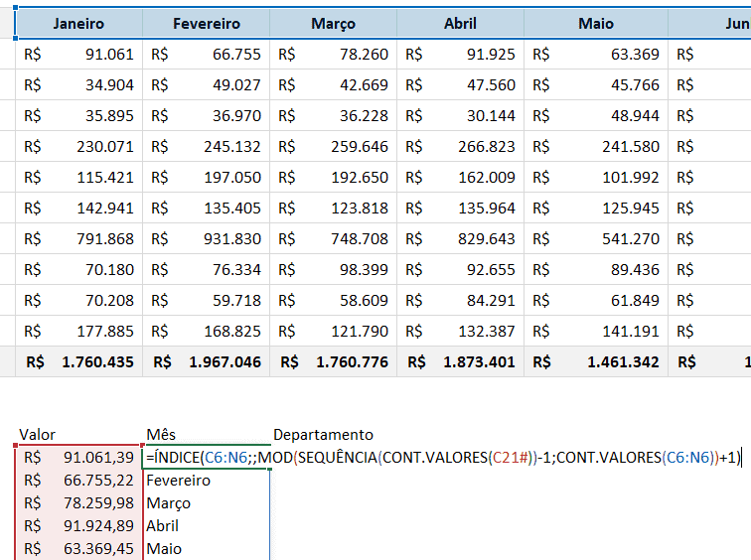
Task: Click the cell with value 162.009
Action: tap(460, 177)
